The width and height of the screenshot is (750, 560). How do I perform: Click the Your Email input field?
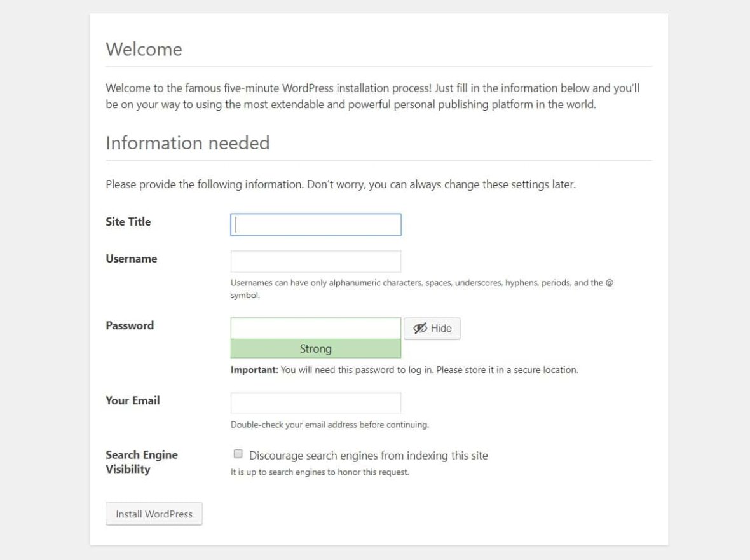[316, 404]
